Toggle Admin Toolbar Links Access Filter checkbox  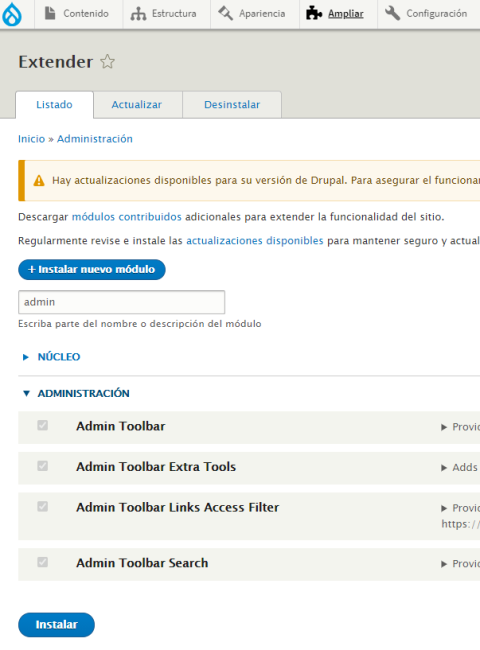point(43,507)
